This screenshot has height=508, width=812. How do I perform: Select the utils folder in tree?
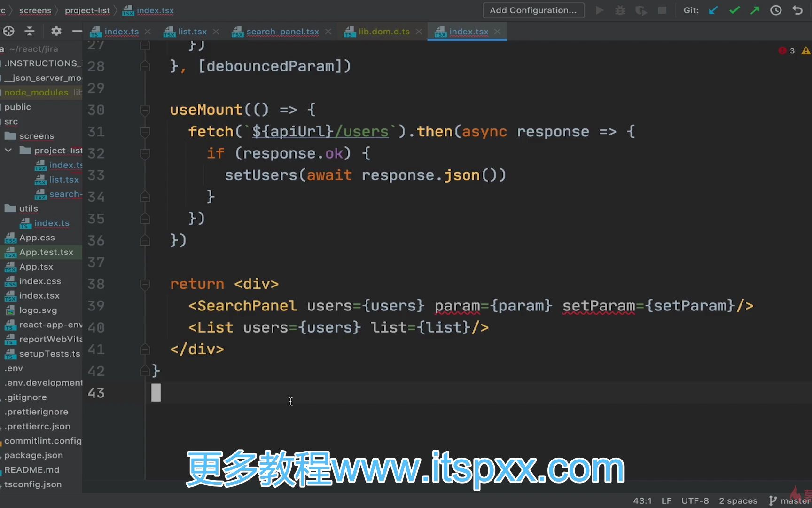(x=28, y=208)
